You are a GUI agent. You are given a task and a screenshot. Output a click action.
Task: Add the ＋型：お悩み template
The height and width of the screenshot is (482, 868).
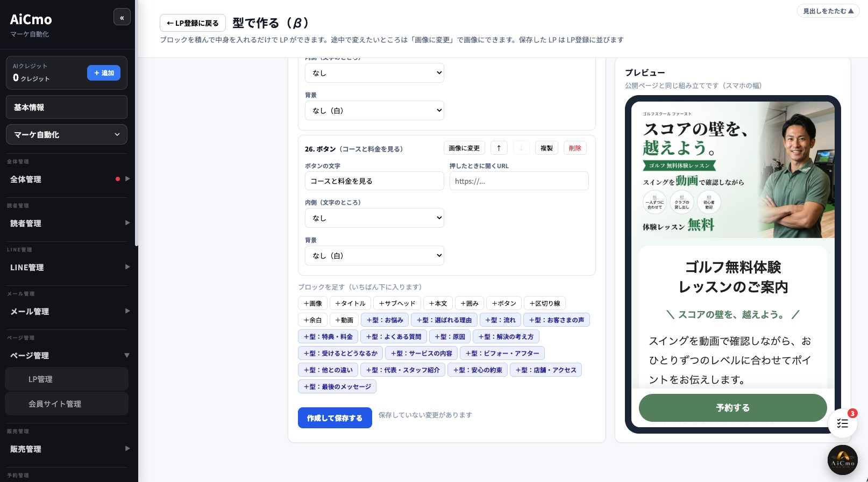click(x=385, y=320)
